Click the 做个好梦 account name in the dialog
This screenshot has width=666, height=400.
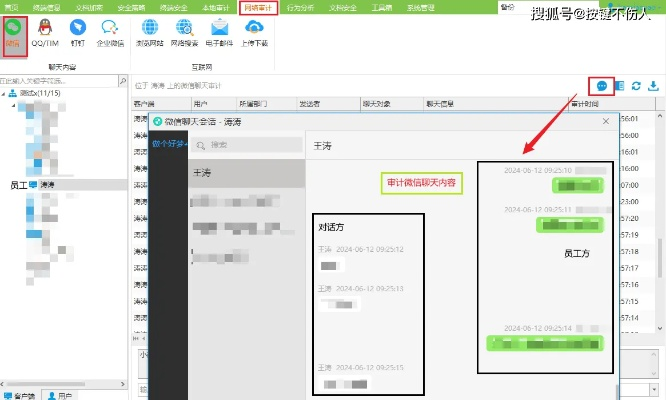click(168, 144)
